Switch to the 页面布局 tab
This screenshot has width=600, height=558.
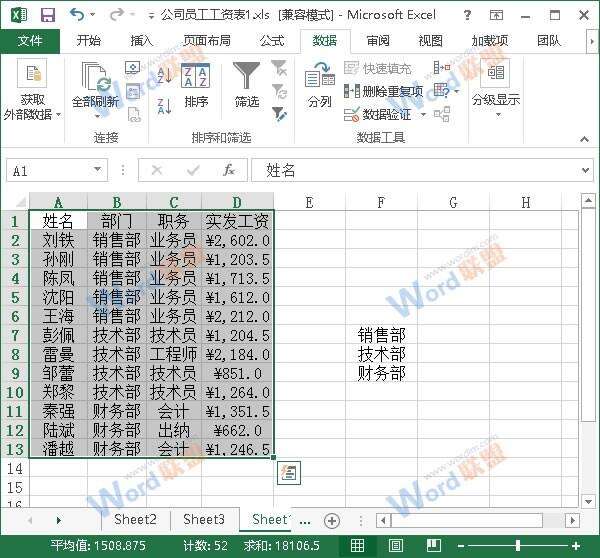207,41
